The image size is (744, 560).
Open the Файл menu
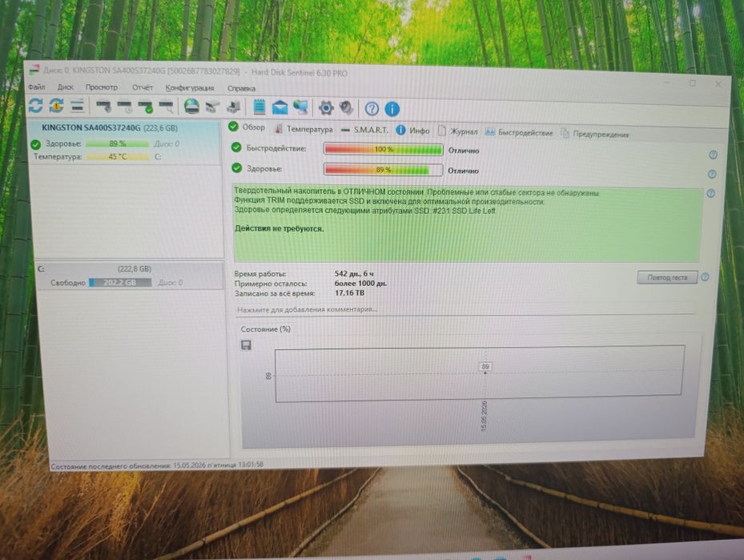37,87
